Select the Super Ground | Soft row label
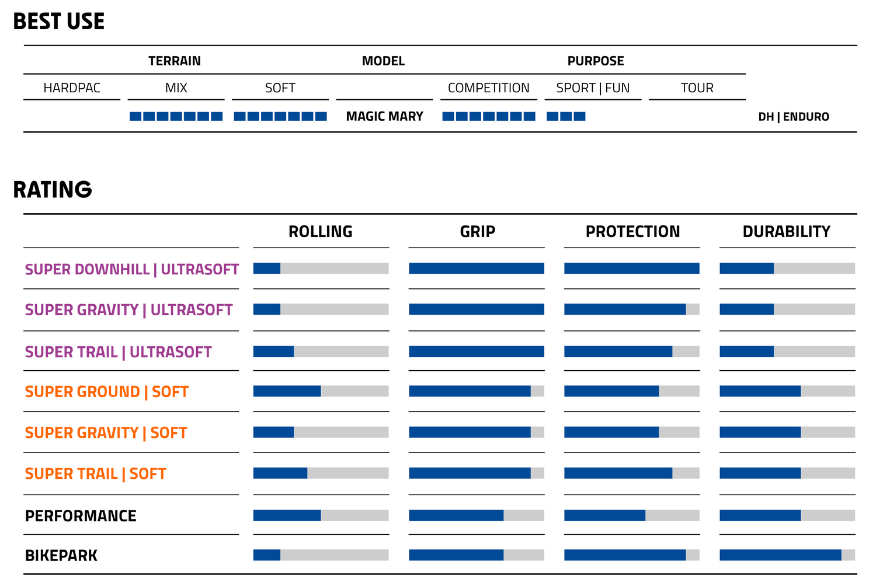876x588 pixels. coord(106,392)
